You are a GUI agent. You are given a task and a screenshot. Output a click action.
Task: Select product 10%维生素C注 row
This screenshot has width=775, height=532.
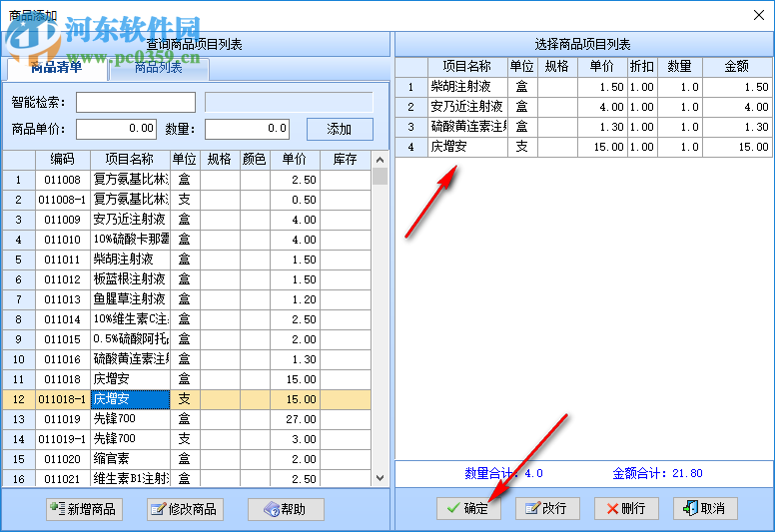click(x=187, y=319)
